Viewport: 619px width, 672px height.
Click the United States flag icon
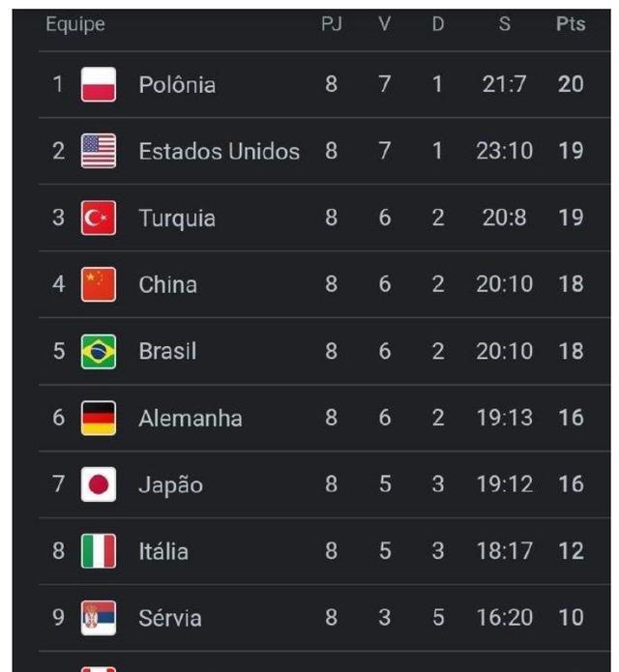(98, 151)
